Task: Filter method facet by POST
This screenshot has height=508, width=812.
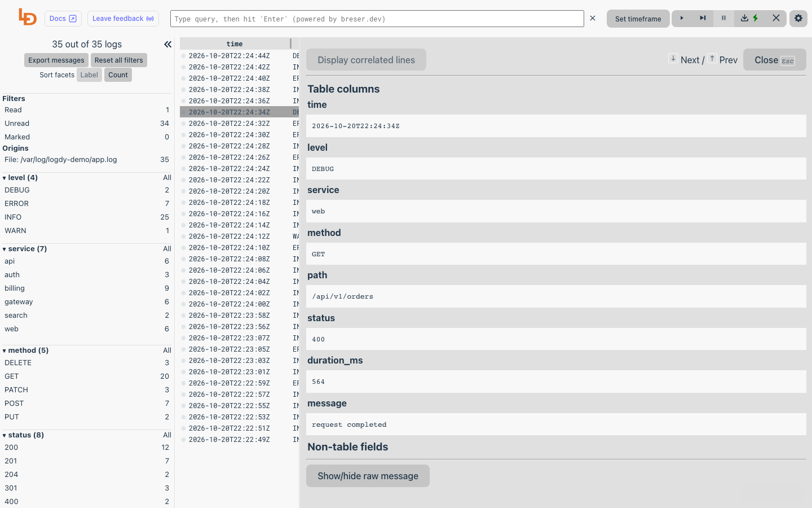Action: pyautogui.click(x=87, y=404)
